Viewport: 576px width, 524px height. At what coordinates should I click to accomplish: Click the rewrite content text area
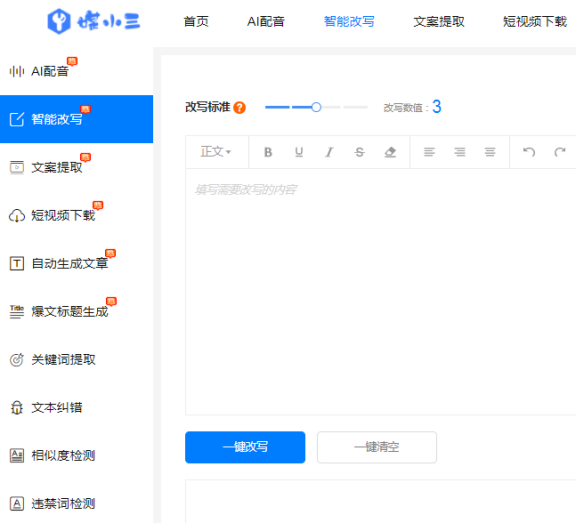pyautogui.click(x=381, y=291)
